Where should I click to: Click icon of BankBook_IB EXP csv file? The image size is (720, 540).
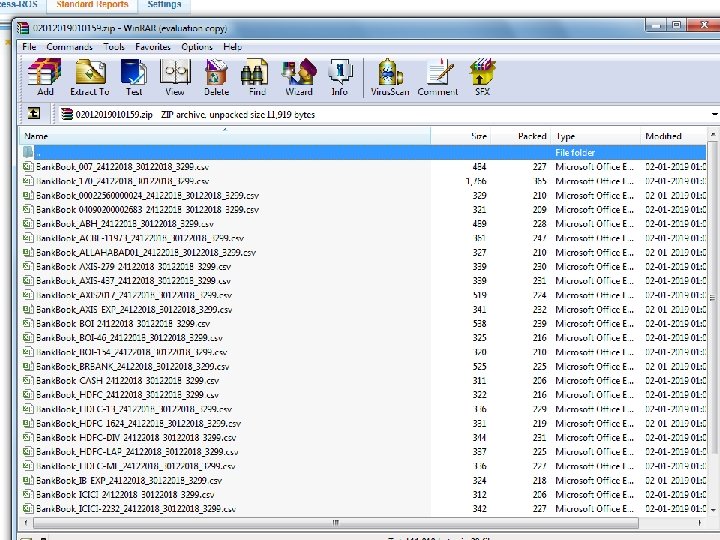(x=28, y=480)
